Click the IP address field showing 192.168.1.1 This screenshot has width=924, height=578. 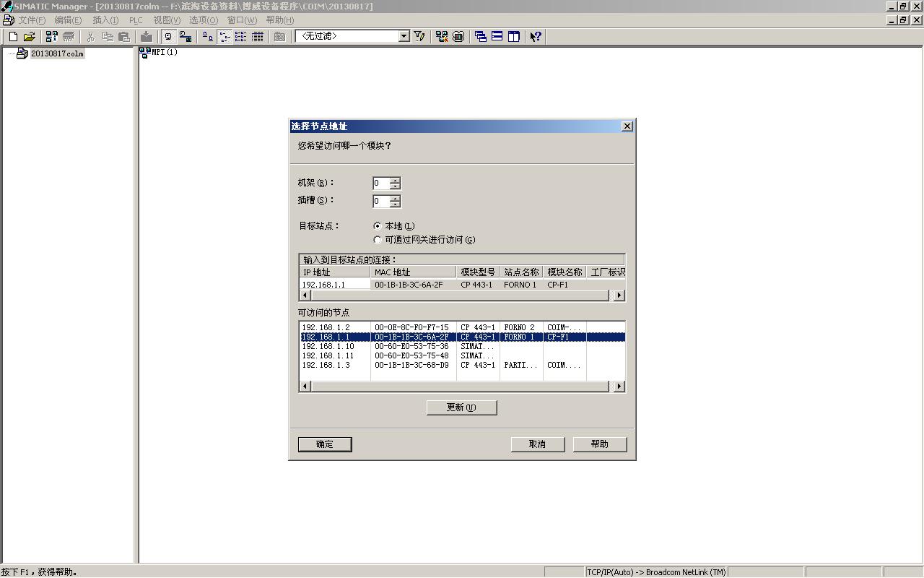[x=335, y=285]
